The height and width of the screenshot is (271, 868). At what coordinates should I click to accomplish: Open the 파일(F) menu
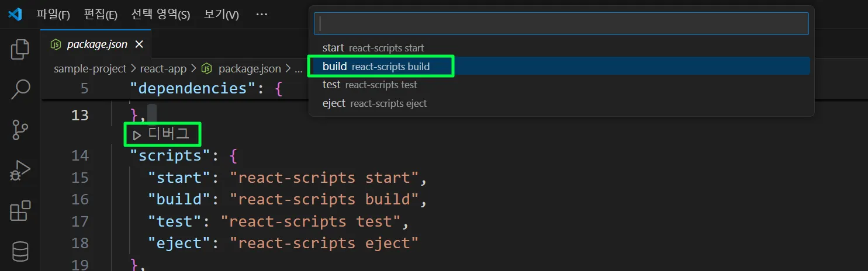(53, 15)
